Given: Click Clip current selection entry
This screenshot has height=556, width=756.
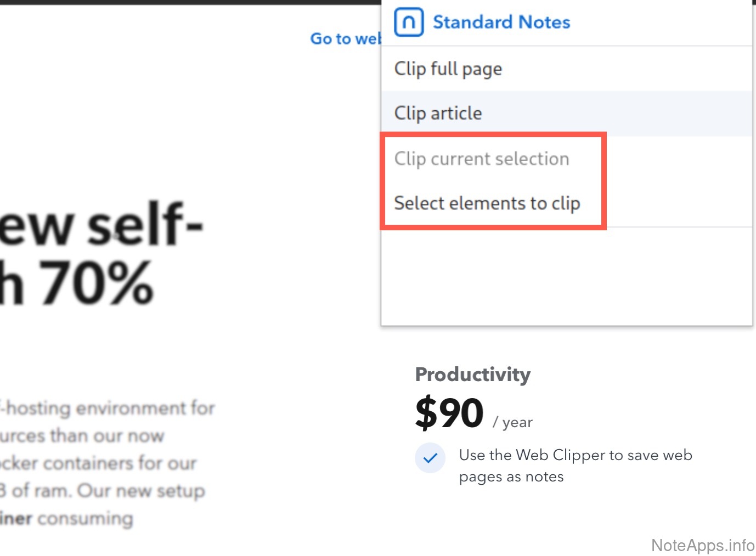Looking at the screenshot, I should point(482,158).
